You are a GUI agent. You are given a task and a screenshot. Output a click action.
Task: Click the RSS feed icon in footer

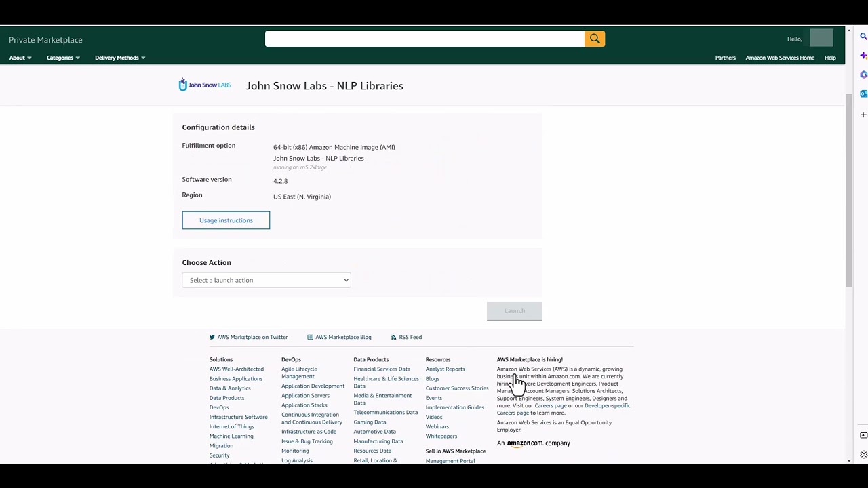394,337
